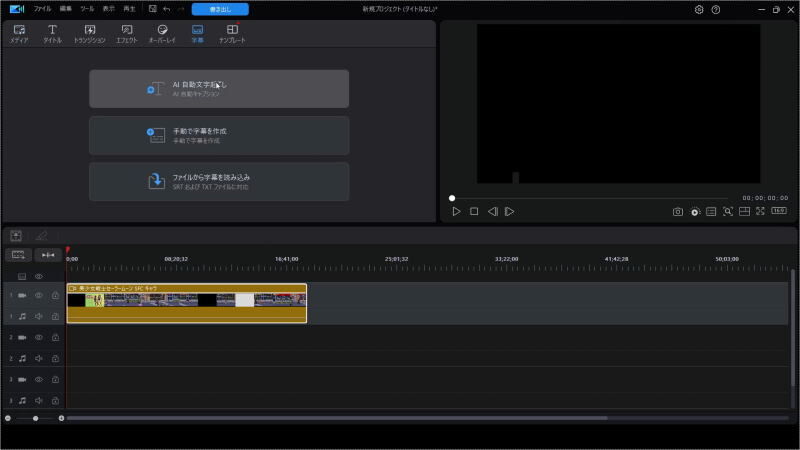Open the ツール menu

click(x=87, y=9)
